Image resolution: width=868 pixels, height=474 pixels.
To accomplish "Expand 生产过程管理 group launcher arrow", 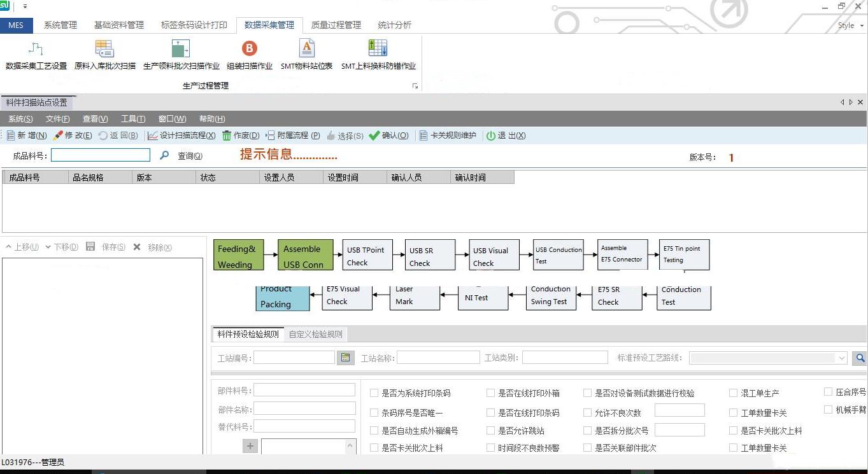I will click(415, 86).
